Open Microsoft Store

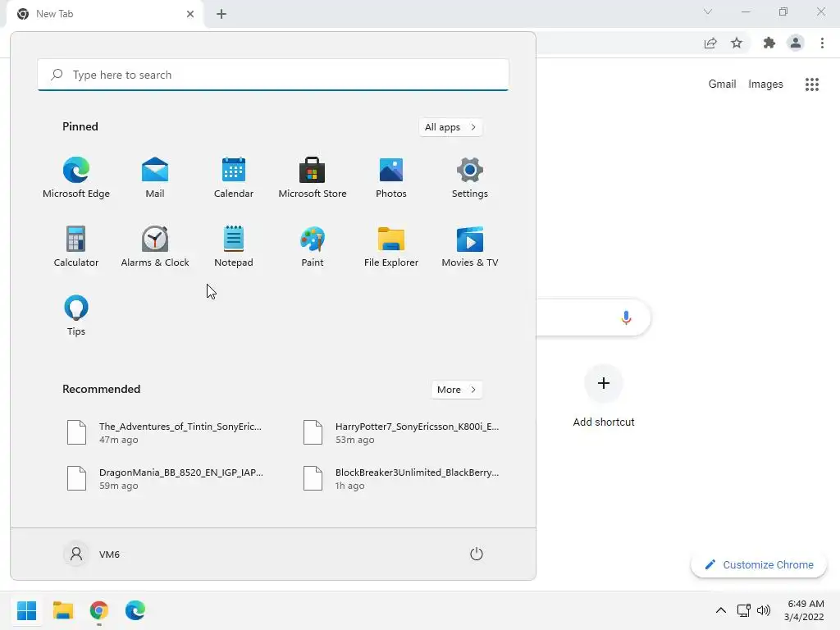(x=313, y=178)
